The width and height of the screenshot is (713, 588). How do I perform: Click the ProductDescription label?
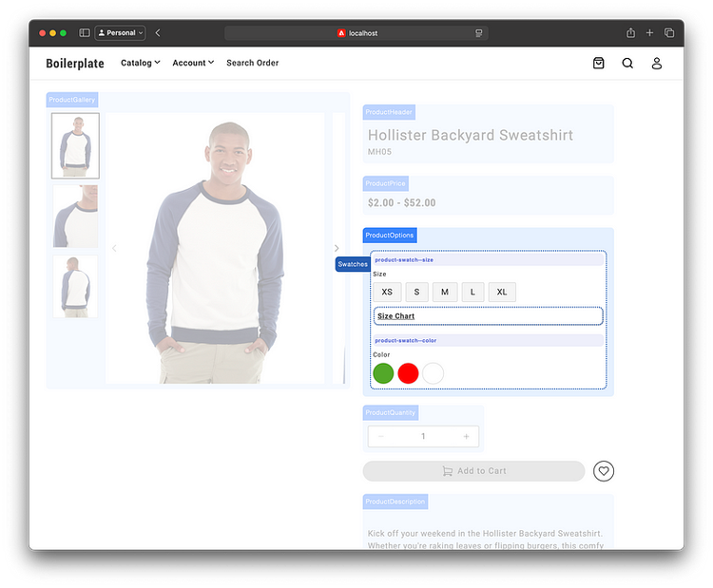[395, 502]
